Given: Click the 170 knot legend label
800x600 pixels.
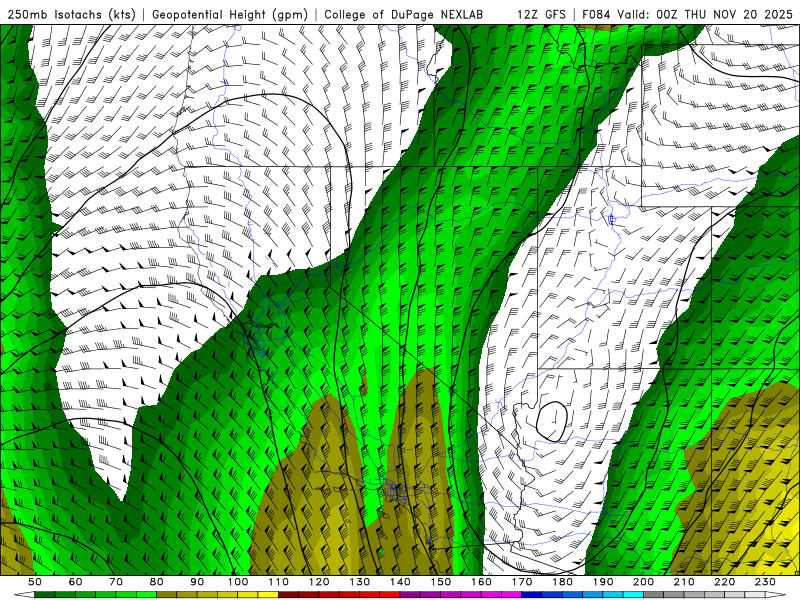Looking at the screenshot, I should [x=522, y=582].
